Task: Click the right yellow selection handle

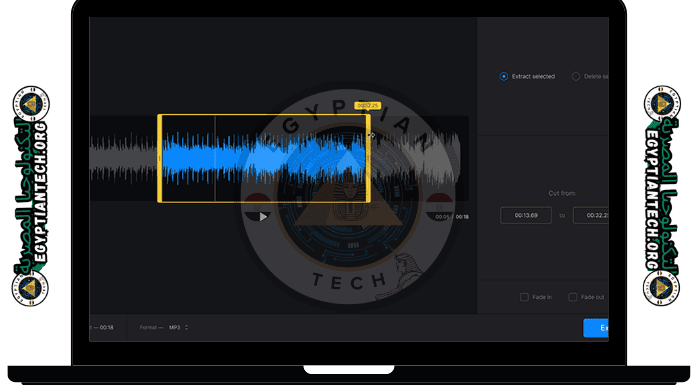Action: coord(368,158)
